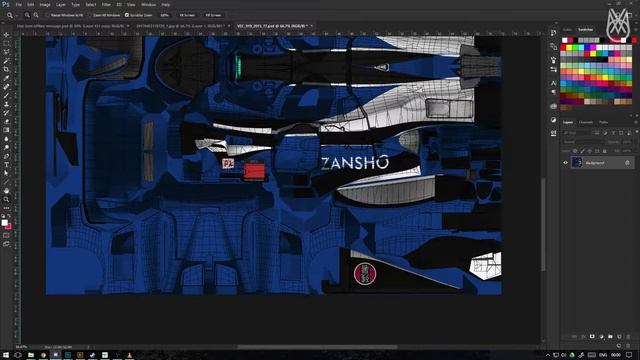Select the History Brush tool
Image resolution: width=640 pixels, height=360 pixels.
(6, 113)
